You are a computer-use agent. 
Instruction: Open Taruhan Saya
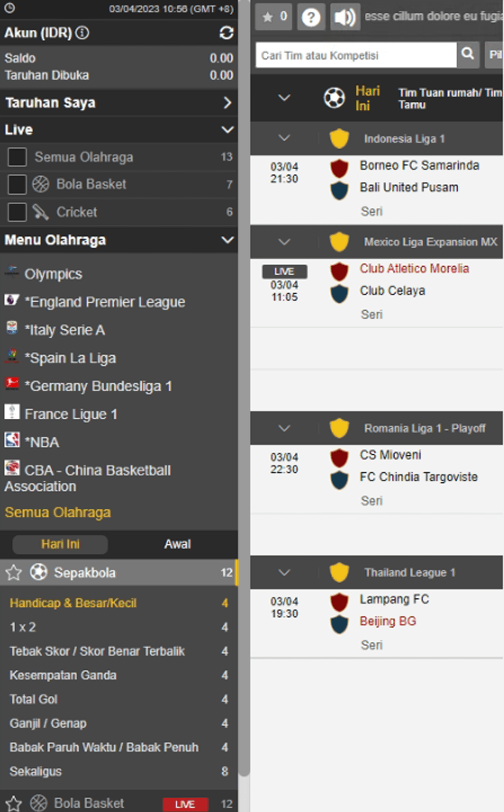pos(118,103)
